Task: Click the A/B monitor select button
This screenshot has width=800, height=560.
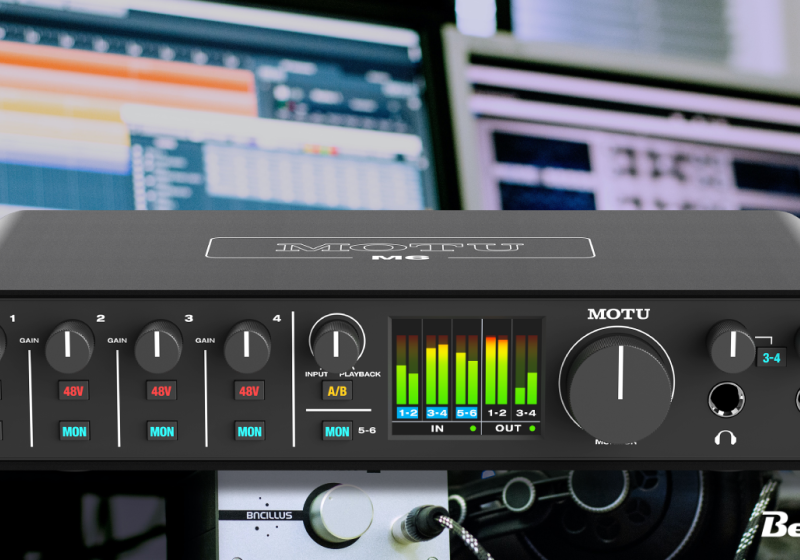Action: click(337, 391)
